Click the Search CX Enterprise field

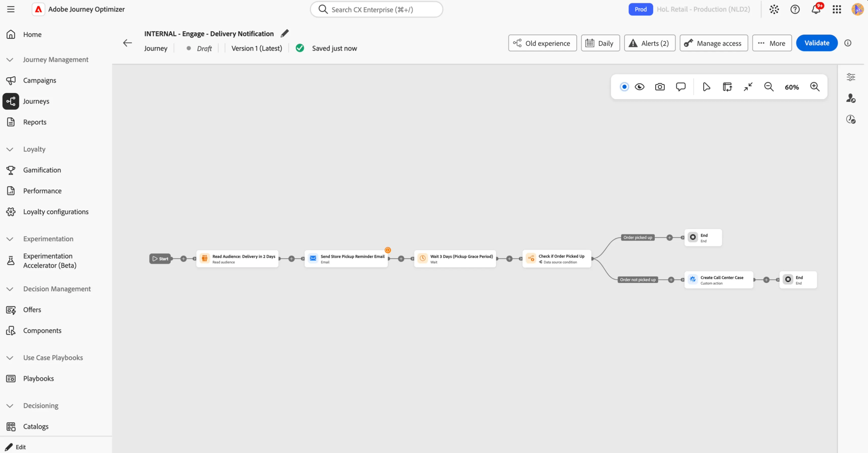tap(376, 9)
